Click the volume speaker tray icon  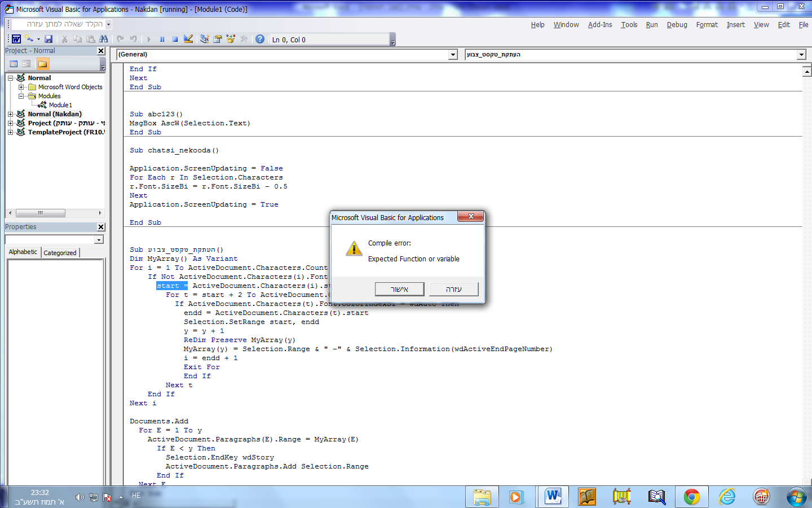point(80,497)
